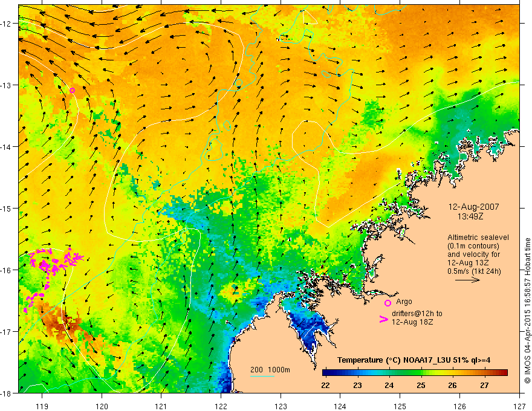
Task: Click the '12-Aug 18Z' legend text
Action: pos(412,322)
